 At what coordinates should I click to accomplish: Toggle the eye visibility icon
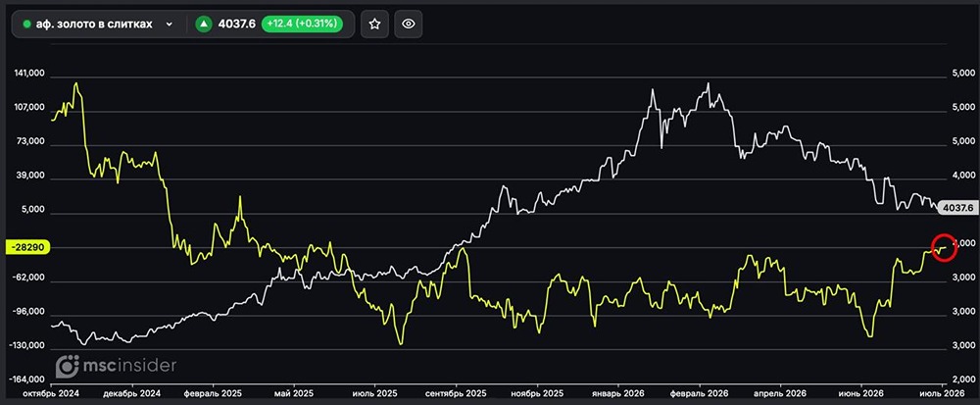pyautogui.click(x=409, y=24)
